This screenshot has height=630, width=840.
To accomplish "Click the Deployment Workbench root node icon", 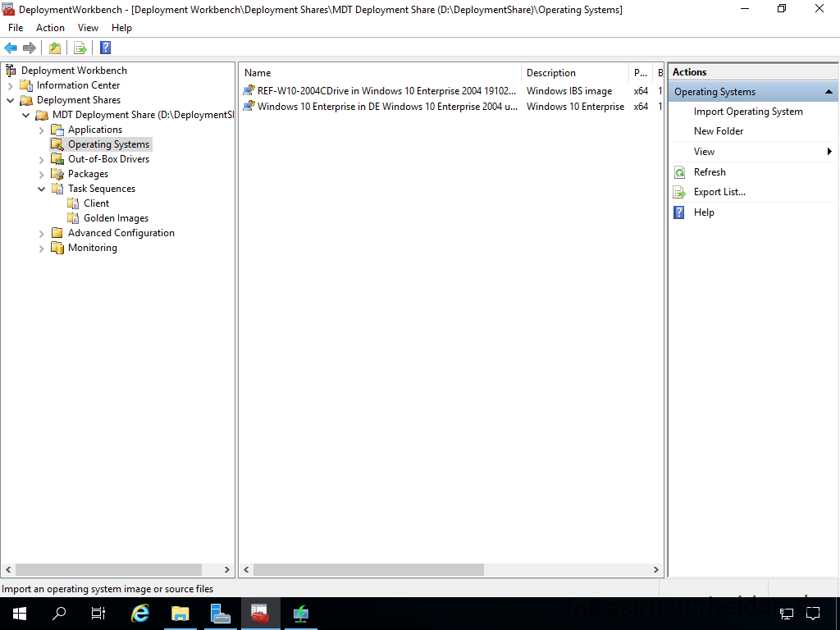I will click(x=11, y=71).
